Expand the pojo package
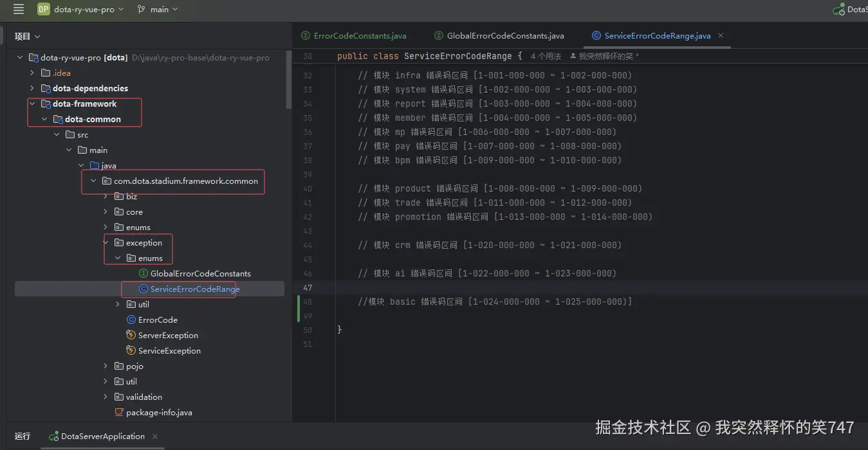The height and width of the screenshot is (450, 868). click(106, 366)
